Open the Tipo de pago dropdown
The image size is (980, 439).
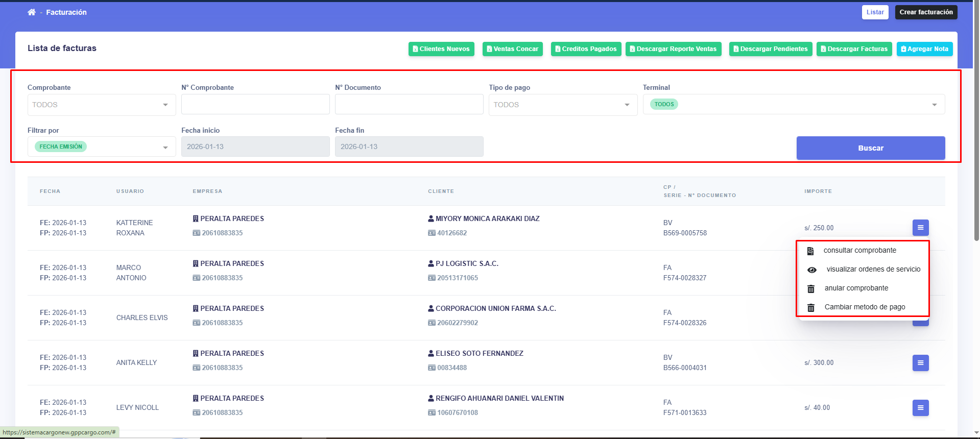[x=562, y=105]
